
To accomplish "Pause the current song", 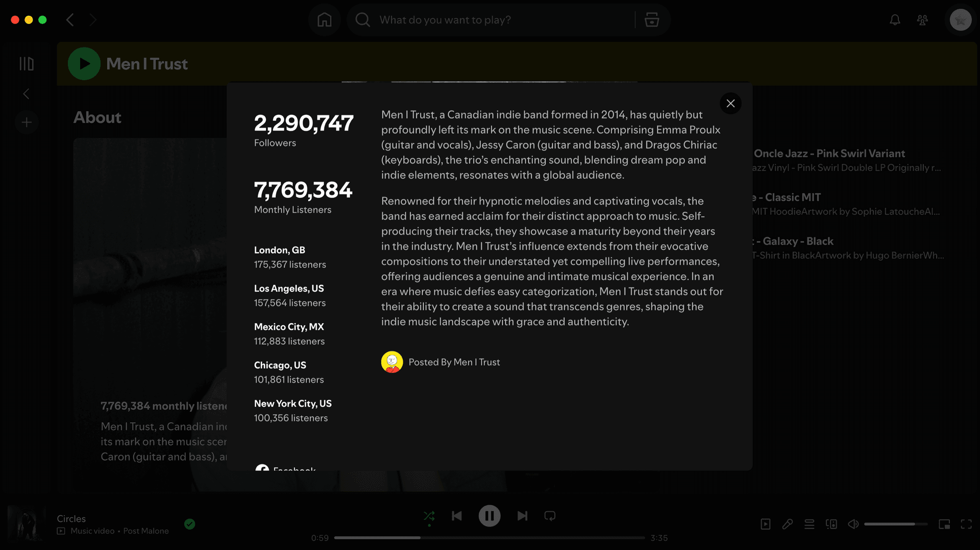I will click(489, 516).
